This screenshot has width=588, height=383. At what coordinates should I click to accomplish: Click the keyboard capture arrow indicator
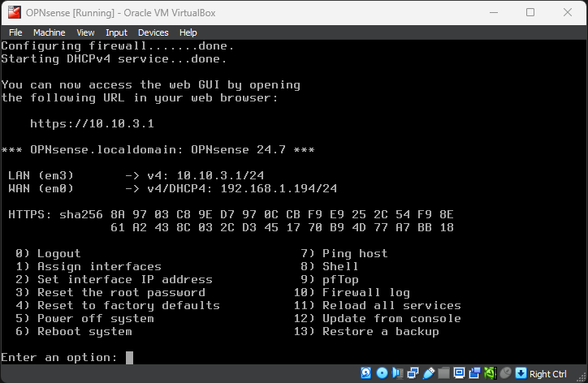[x=521, y=373]
